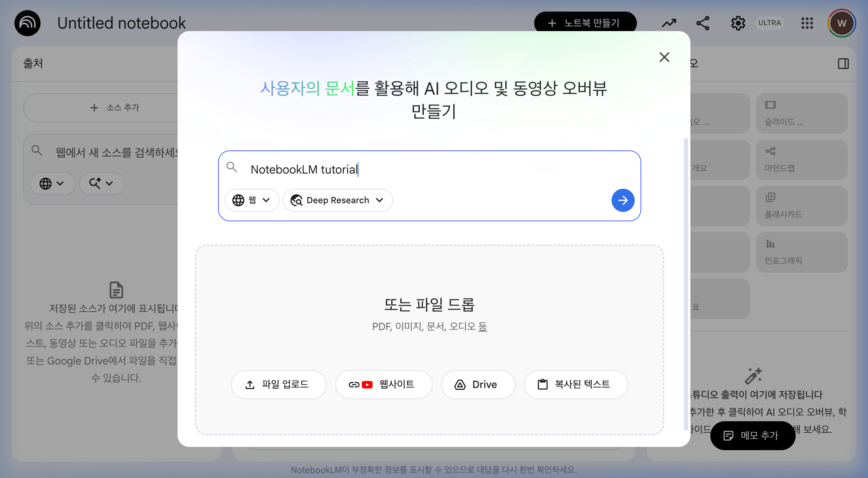This screenshot has height=478, width=868.
Task: Click the NotebookLM logo icon
Action: (x=27, y=23)
